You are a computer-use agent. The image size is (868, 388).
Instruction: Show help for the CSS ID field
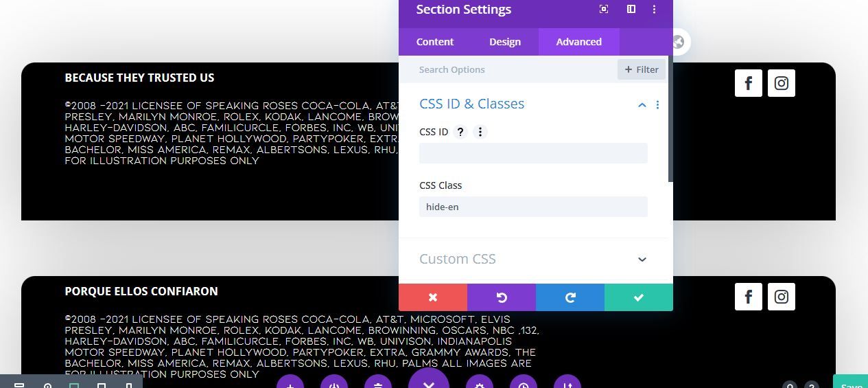pos(460,132)
